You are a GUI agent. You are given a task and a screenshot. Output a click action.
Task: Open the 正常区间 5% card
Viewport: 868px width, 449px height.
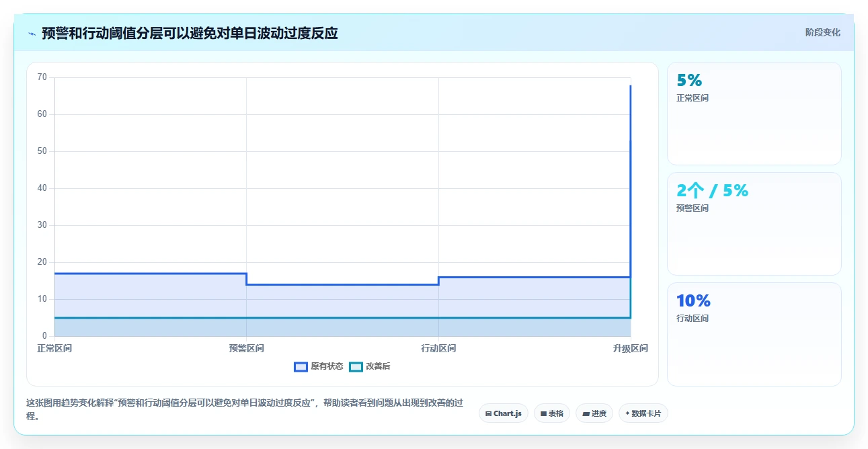point(754,114)
